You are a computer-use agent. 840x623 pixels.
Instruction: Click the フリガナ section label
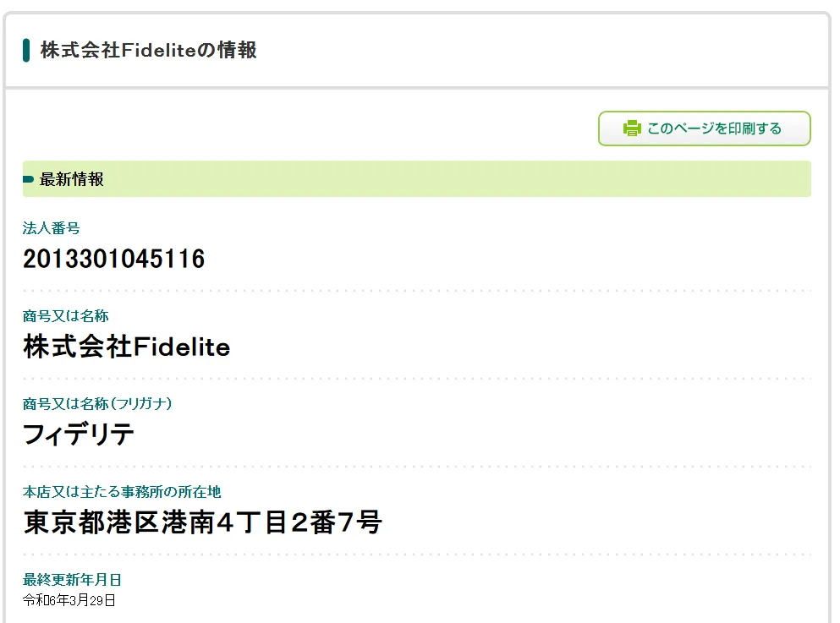pos(96,404)
